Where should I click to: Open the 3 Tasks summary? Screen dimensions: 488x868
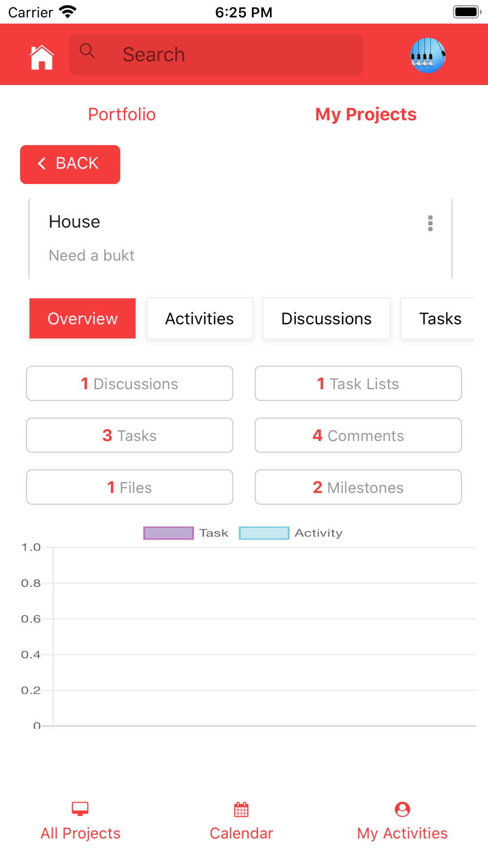coord(129,435)
